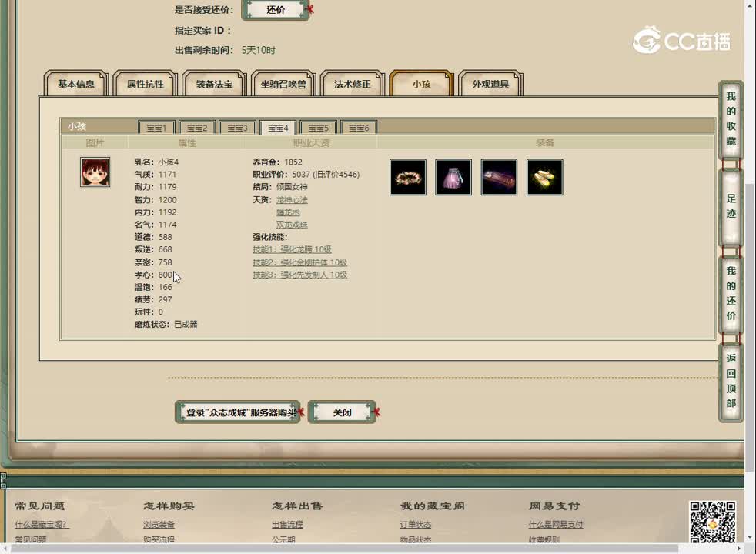Click the horizontal scrollbar right arrow
The image size is (756, 554).
(x=739, y=549)
